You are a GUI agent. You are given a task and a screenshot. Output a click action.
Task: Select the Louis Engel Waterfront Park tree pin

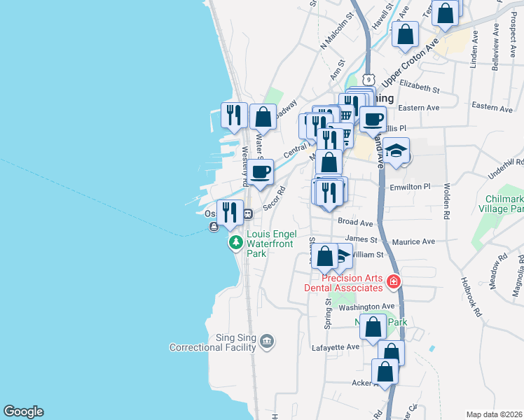(236, 242)
